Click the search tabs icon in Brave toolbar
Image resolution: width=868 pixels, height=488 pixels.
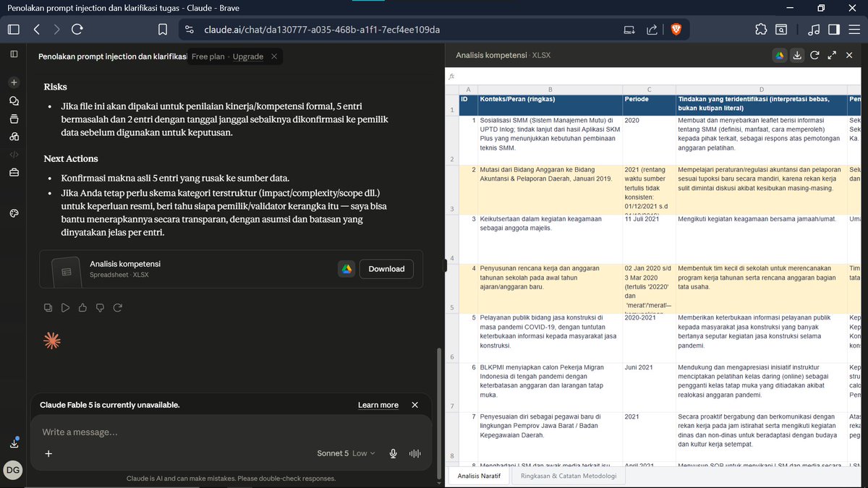[x=781, y=30]
